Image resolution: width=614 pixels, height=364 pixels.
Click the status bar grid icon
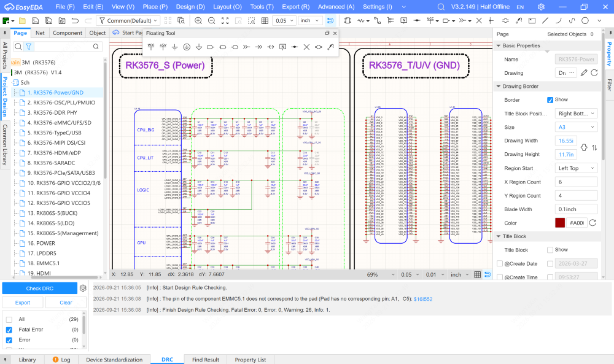(x=477, y=275)
